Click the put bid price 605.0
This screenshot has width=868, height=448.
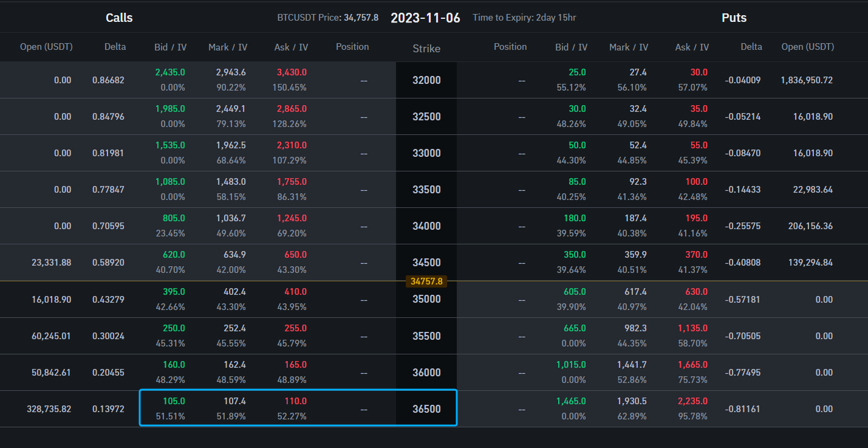[x=575, y=292]
